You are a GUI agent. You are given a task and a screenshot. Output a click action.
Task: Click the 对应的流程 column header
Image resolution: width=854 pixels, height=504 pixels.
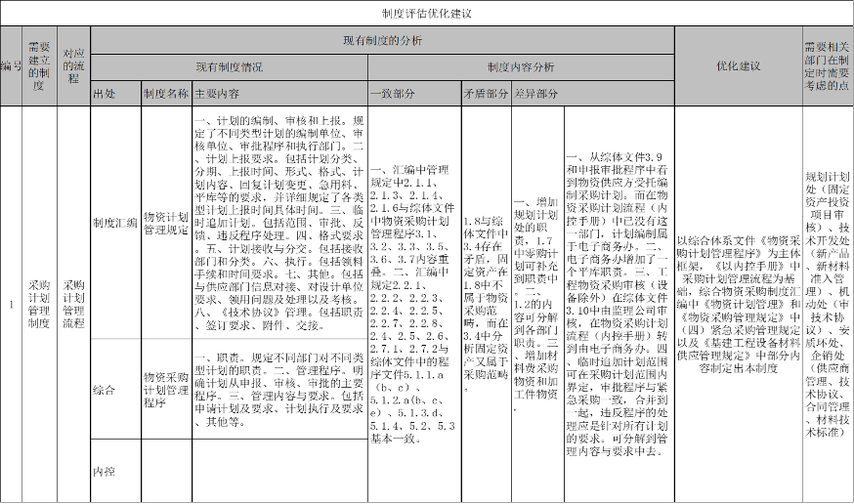pos(72,65)
